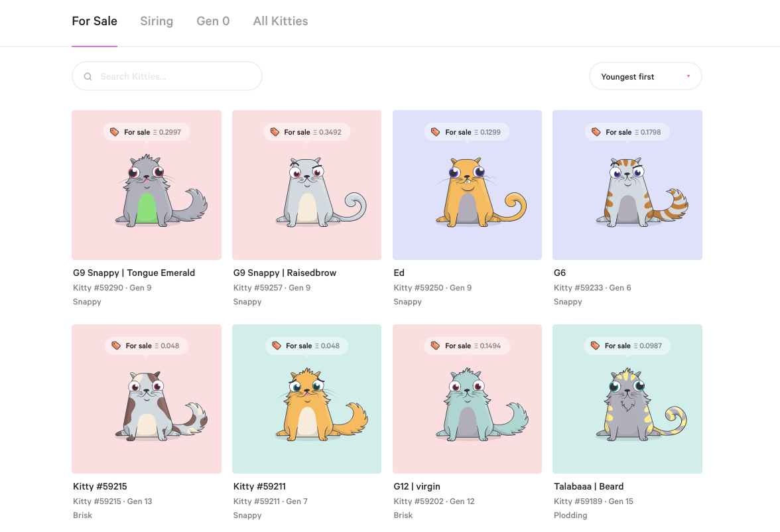Click the G6 kitty title
780x532 pixels.
click(x=560, y=273)
